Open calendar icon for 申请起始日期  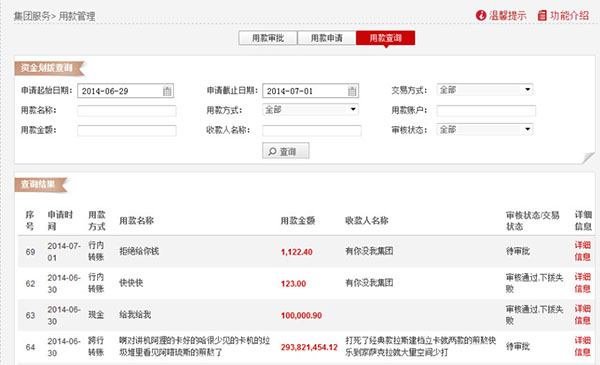click(x=167, y=91)
